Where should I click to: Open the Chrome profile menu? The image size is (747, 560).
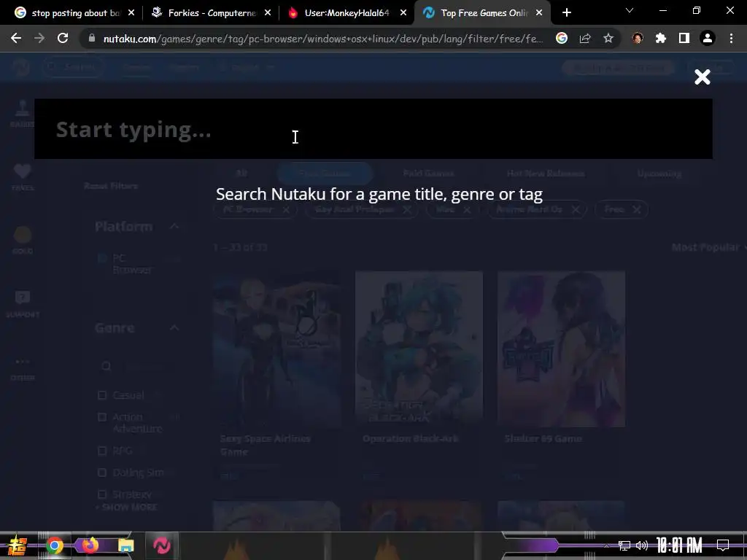point(708,38)
